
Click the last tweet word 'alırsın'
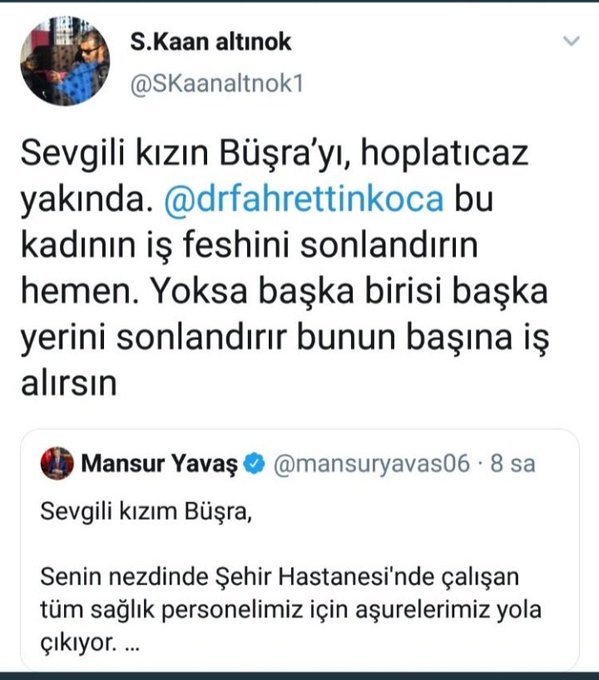click(69, 383)
